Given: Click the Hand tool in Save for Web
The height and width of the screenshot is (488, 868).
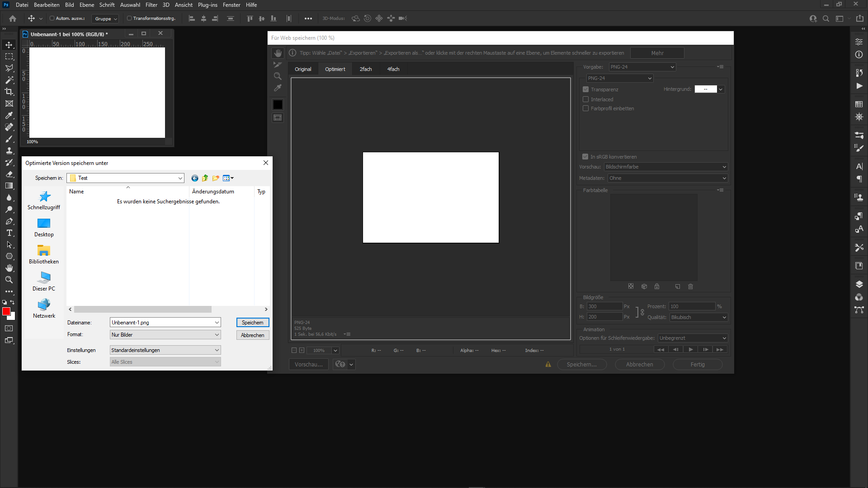Looking at the screenshot, I should (x=278, y=53).
